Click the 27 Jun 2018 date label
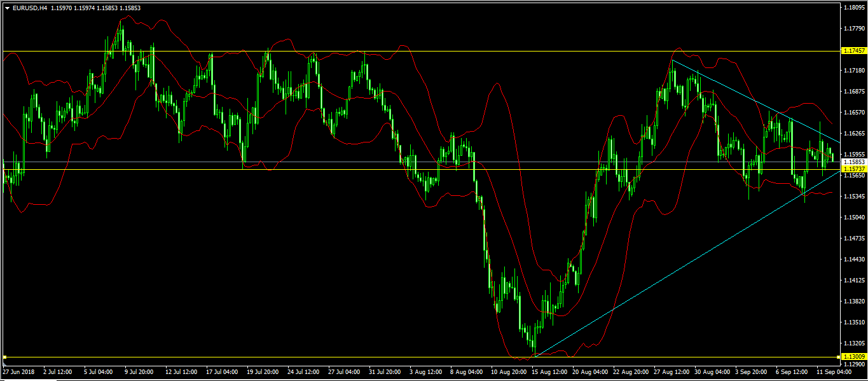This screenshot has width=868, height=381. 17,371
